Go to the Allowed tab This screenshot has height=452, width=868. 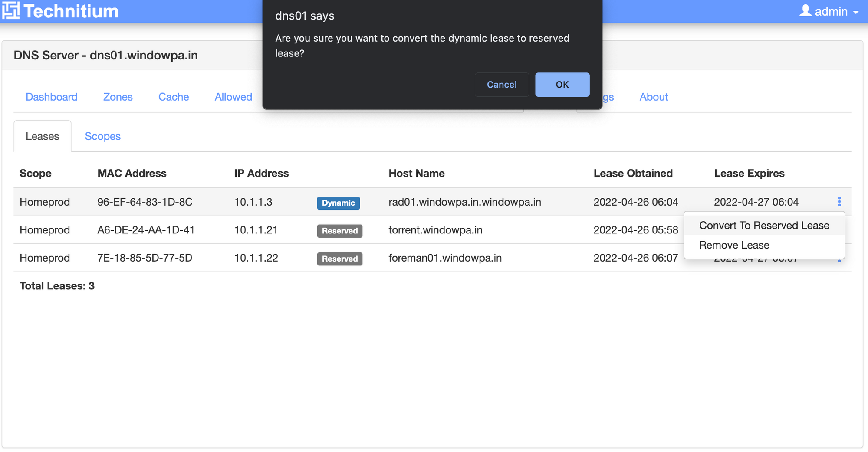(233, 97)
